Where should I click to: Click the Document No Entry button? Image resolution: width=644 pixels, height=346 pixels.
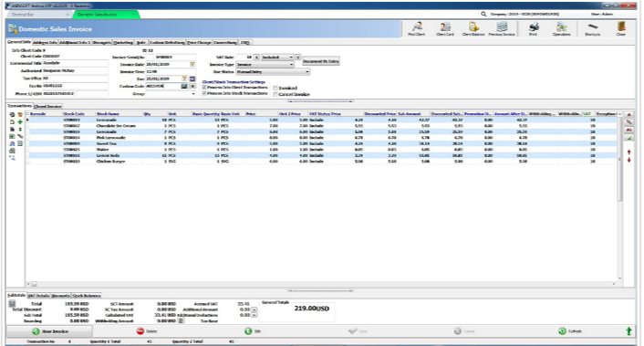click(321, 61)
